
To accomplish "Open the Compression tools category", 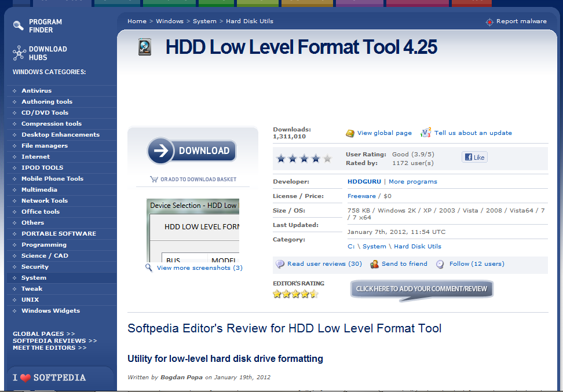I will [x=52, y=123].
